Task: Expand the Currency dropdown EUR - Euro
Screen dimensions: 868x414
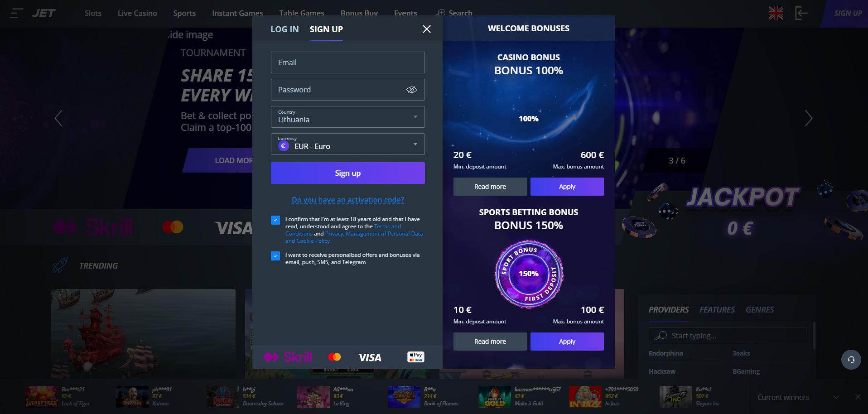Action: point(347,144)
